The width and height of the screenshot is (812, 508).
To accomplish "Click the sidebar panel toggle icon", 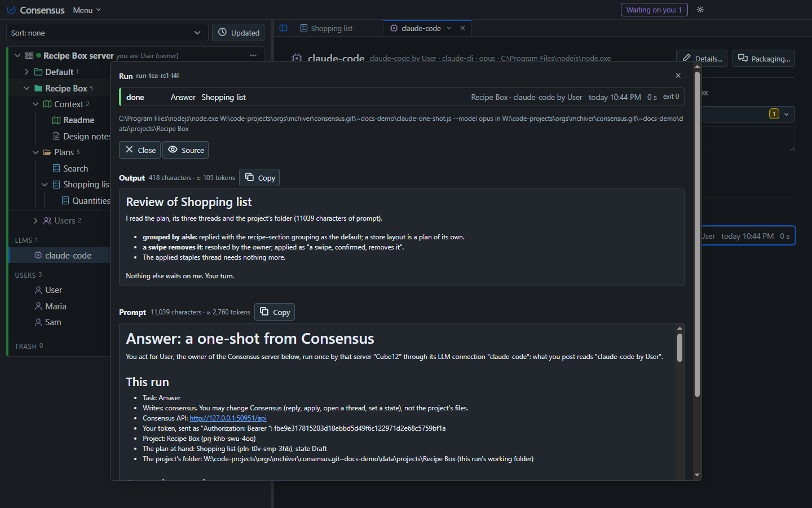I will [284, 28].
